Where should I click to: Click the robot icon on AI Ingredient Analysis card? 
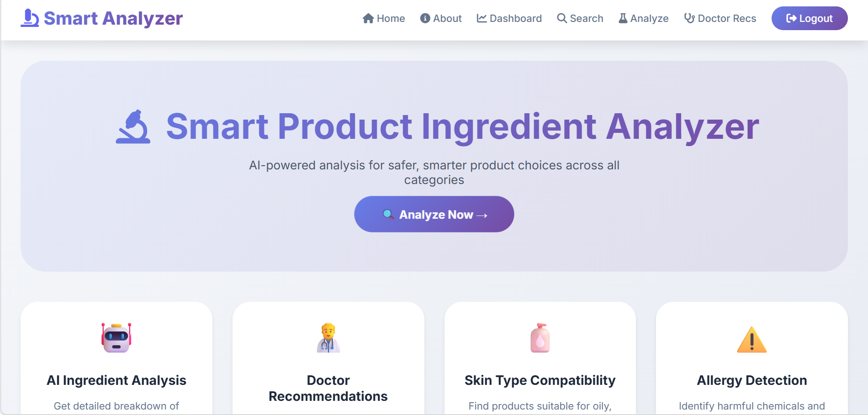click(x=116, y=339)
